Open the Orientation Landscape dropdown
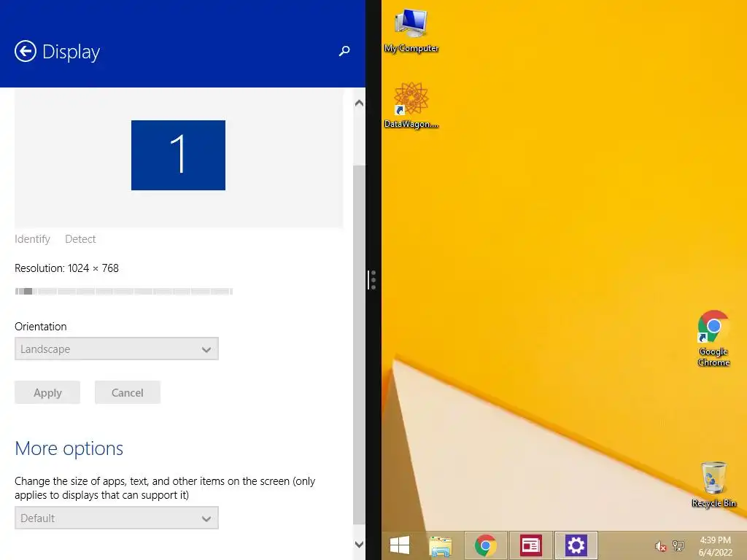Screen dimensions: 747x560 117,349
